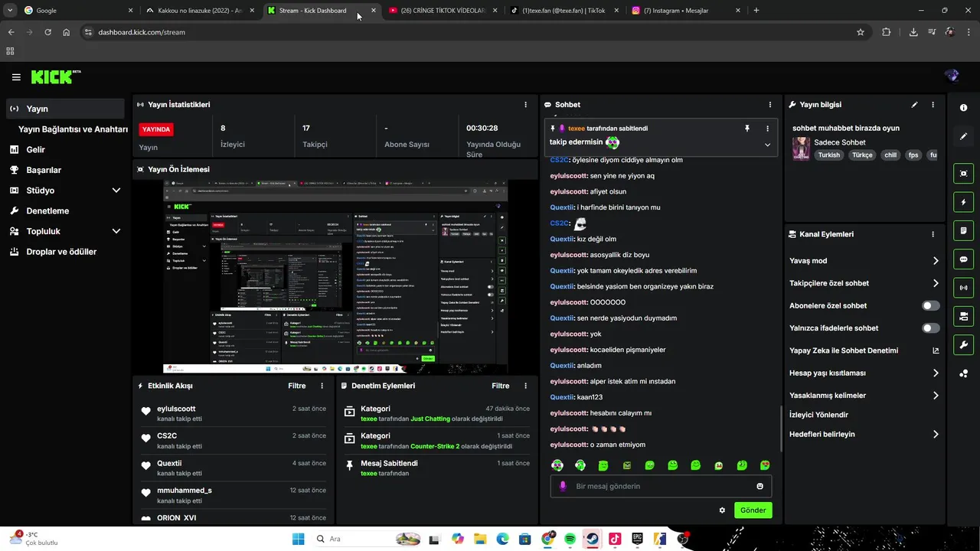Click the pin icon on pinned message

pyautogui.click(x=747, y=129)
